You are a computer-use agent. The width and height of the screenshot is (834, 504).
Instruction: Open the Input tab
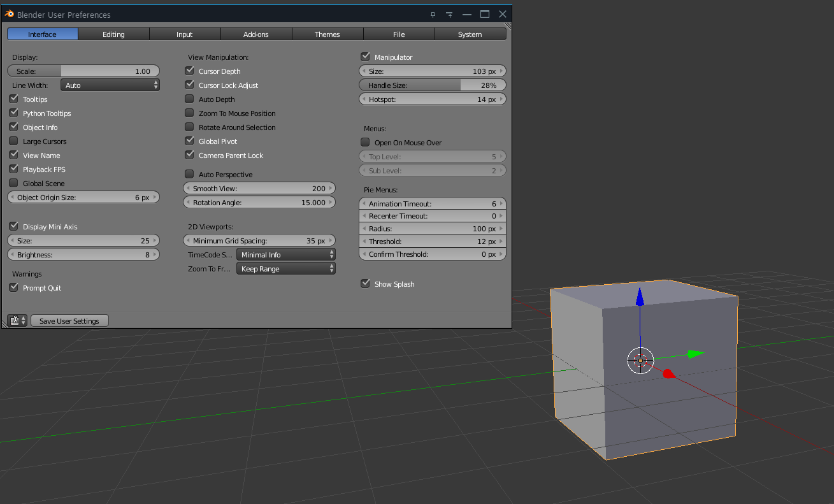coord(185,34)
